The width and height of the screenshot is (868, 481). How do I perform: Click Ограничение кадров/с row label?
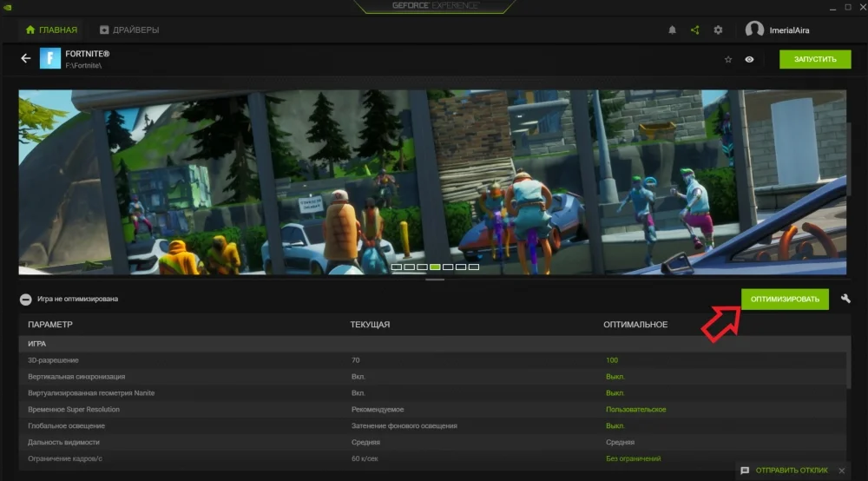[65, 458]
